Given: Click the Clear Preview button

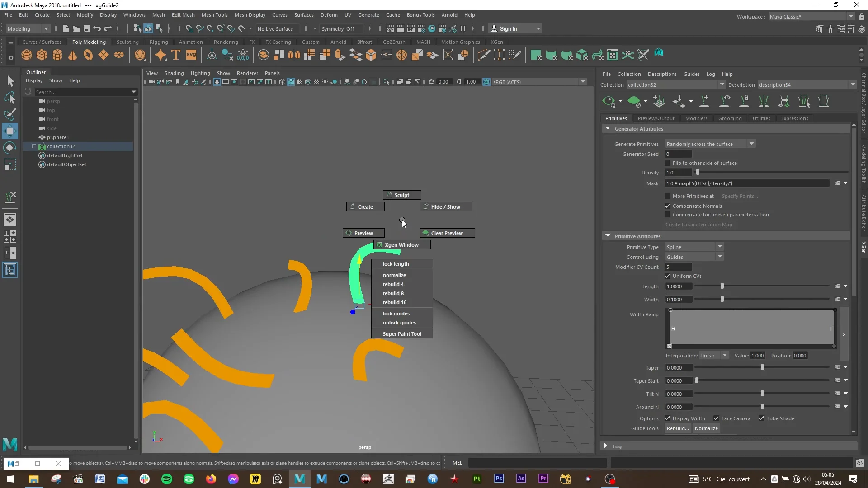Looking at the screenshot, I should 447,233.
